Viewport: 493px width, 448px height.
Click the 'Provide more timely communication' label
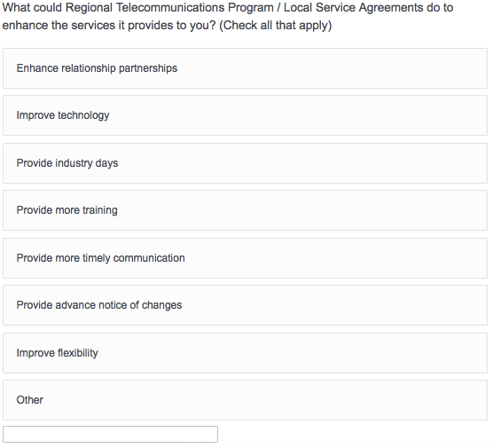[x=100, y=258]
